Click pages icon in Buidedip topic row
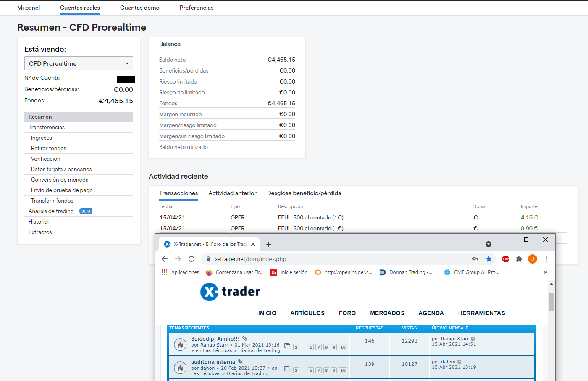The image size is (588, 381). coord(287,346)
